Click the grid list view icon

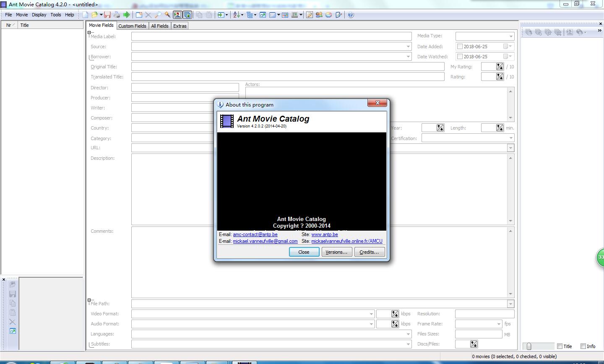(272, 15)
